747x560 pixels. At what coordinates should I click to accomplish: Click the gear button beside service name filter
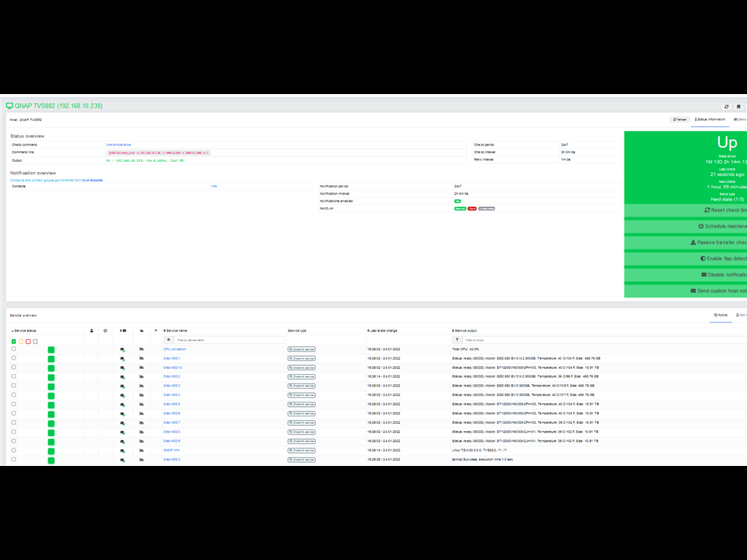pyautogui.click(x=169, y=340)
